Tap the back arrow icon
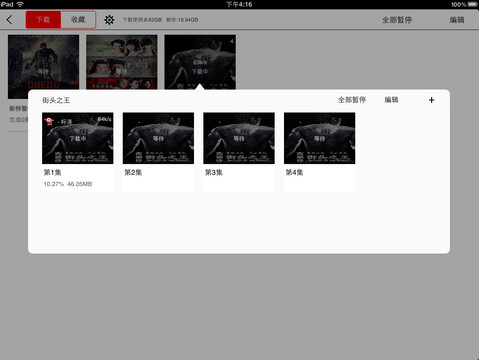This screenshot has width=479, height=361. point(9,20)
